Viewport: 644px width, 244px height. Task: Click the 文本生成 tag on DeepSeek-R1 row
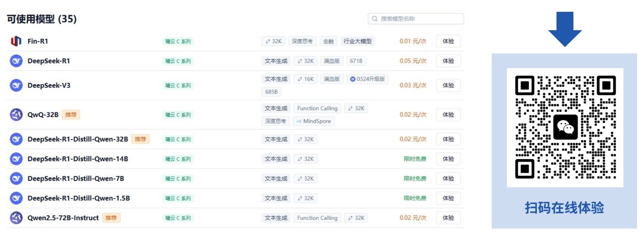coord(276,61)
